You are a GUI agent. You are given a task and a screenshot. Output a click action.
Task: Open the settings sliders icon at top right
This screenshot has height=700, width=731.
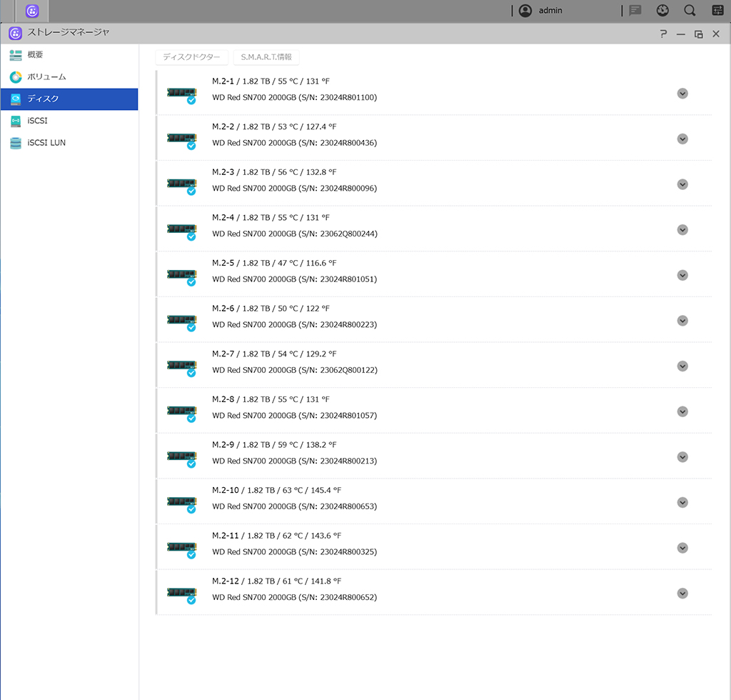717,10
